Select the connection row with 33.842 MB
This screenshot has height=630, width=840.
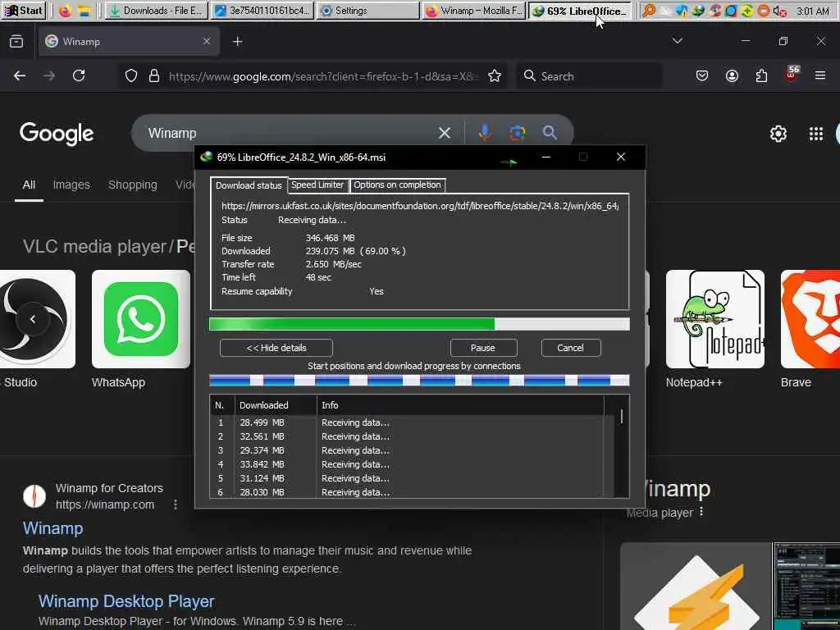[x=407, y=464]
